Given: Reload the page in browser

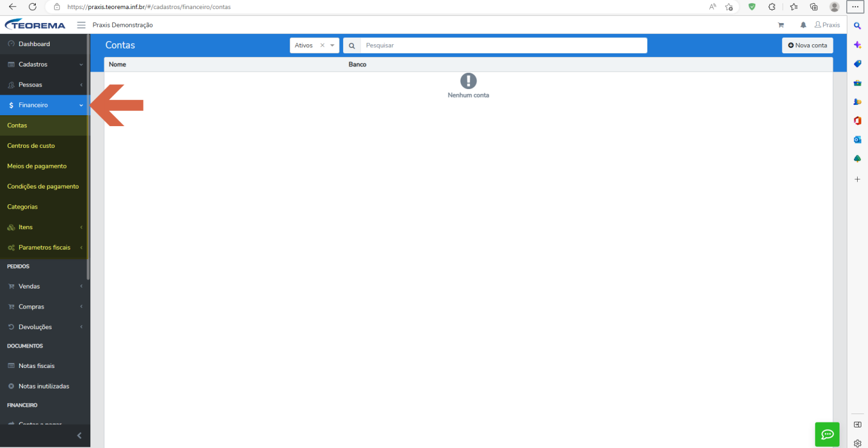Looking at the screenshot, I should [x=33, y=7].
